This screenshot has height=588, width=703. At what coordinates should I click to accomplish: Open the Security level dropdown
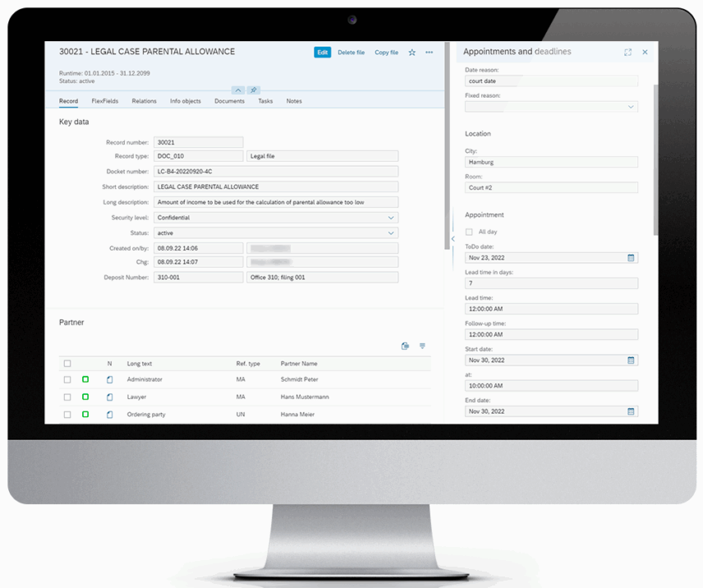coord(392,217)
